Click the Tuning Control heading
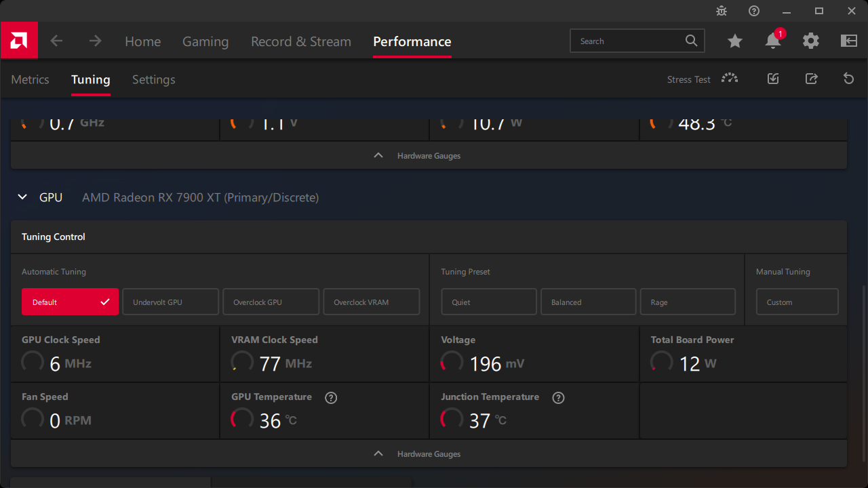Screen dimensions: 868x488 pos(54,237)
